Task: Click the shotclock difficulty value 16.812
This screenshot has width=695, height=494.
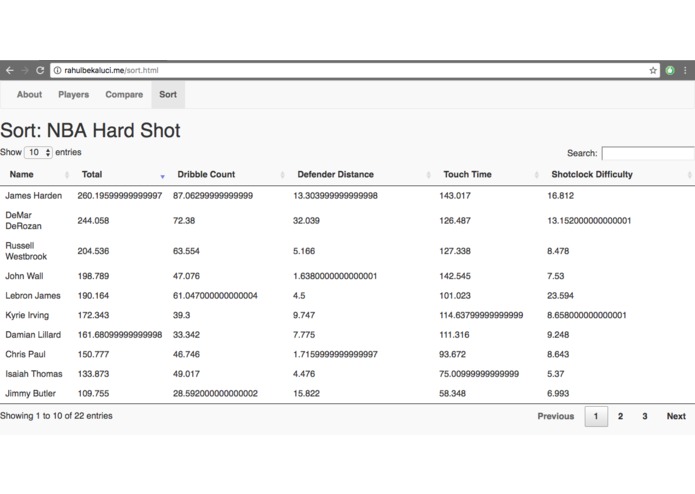Action: pyautogui.click(x=560, y=196)
